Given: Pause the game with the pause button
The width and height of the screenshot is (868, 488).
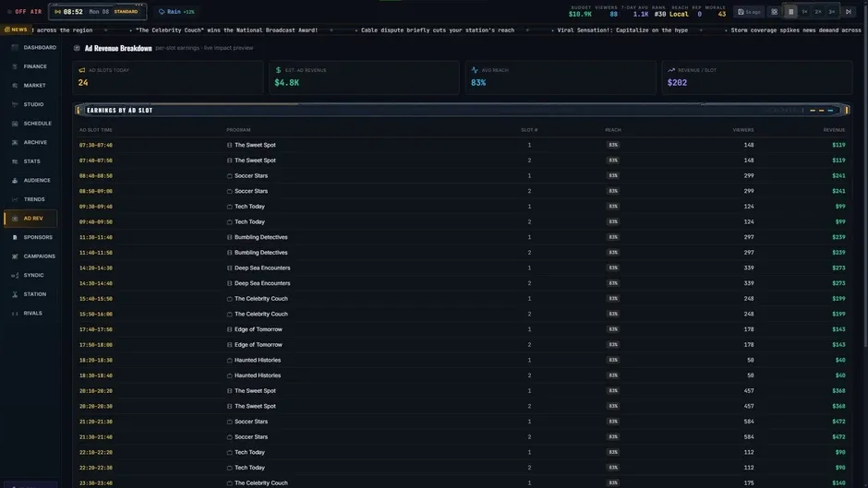Looking at the screenshot, I should pos(790,12).
